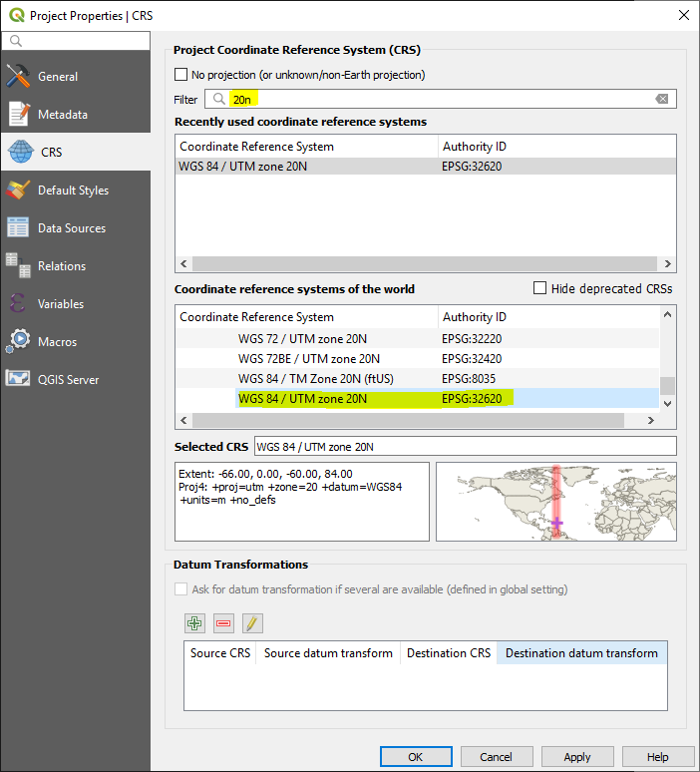Open the Variables section
Screen dimensions: 700x772
coord(60,304)
